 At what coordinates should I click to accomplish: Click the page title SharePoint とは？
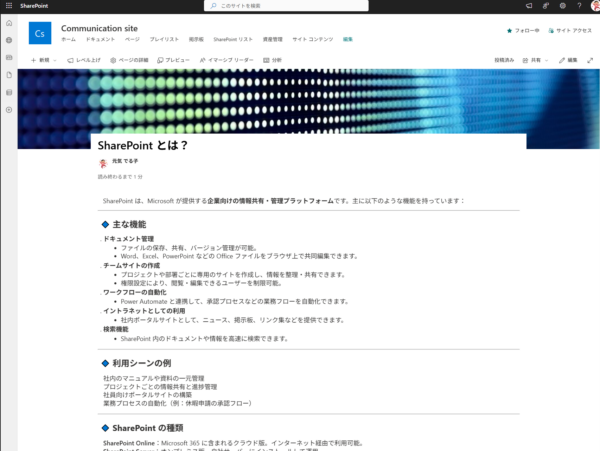pyautogui.click(x=143, y=145)
